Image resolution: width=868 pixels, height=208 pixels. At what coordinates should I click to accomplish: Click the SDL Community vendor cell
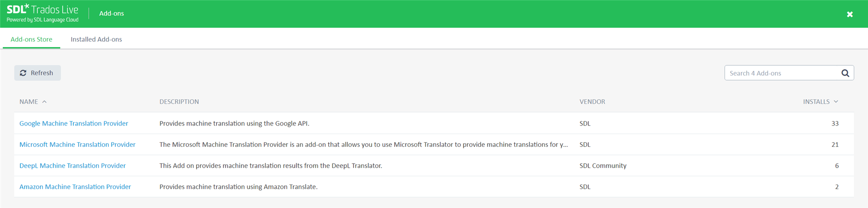tap(603, 165)
